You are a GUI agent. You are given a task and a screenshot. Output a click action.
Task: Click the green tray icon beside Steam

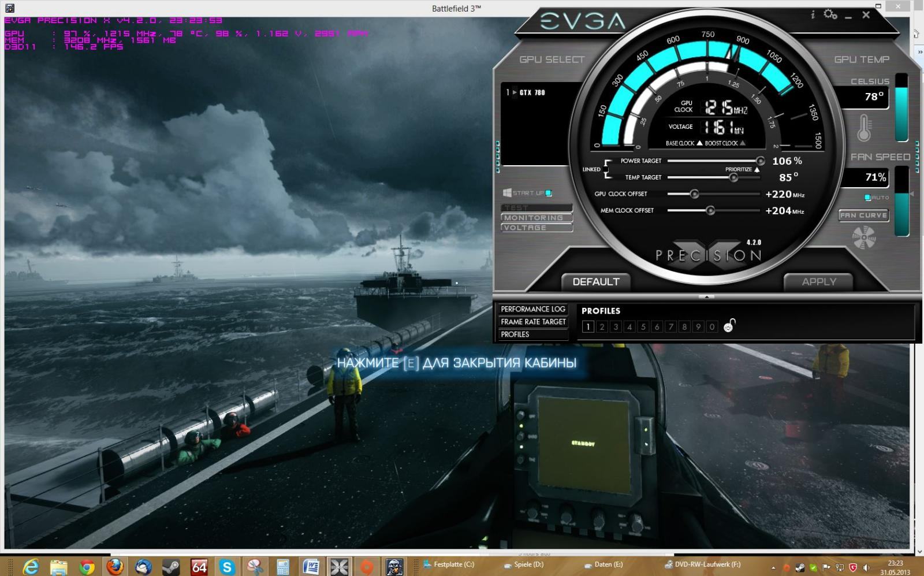pos(813,567)
